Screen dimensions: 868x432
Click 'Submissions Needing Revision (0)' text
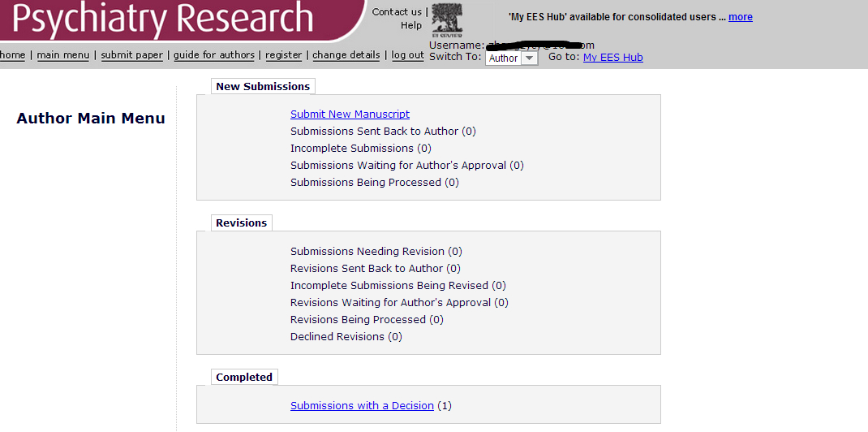[x=376, y=252]
